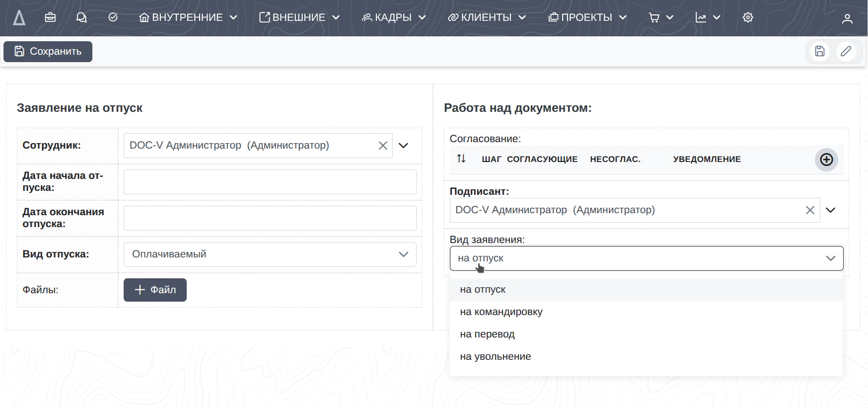Image resolution: width=868 pixels, height=408 pixels.
Task: Click the Файл upload button
Action: point(155,290)
